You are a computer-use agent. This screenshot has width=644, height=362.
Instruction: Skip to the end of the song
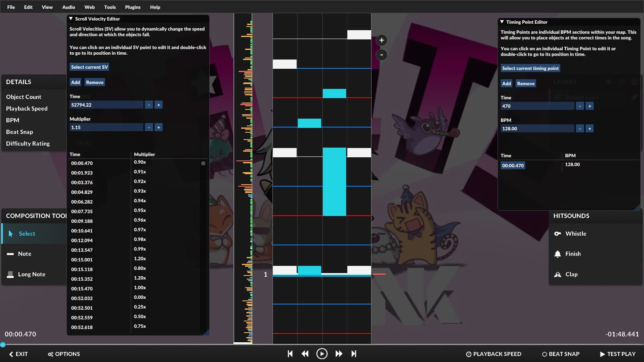click(354, 354)
